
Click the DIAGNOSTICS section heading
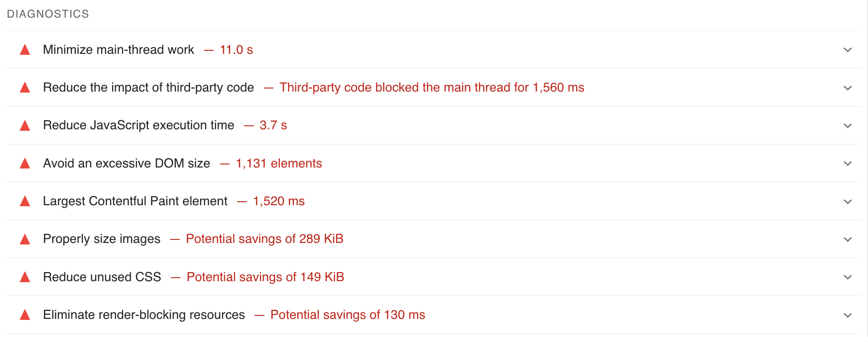coord(48,14)
